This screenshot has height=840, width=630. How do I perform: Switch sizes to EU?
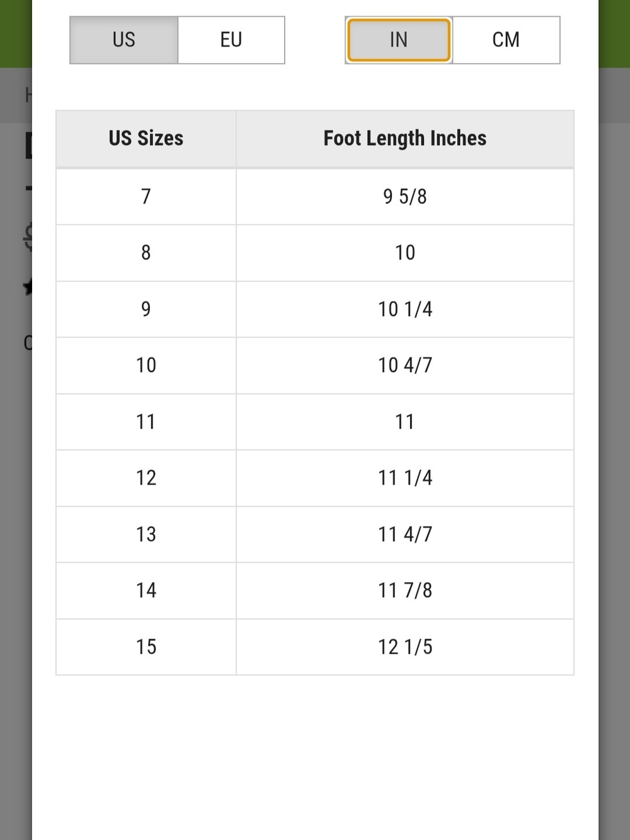[231, 40]
